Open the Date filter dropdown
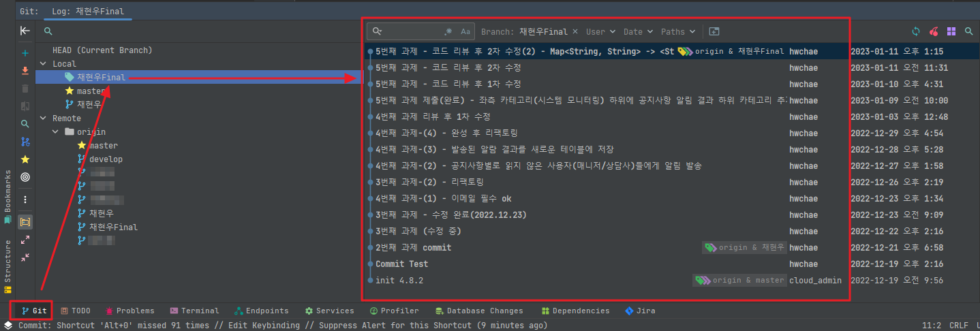The image size is (980, 331). [638, 31]
